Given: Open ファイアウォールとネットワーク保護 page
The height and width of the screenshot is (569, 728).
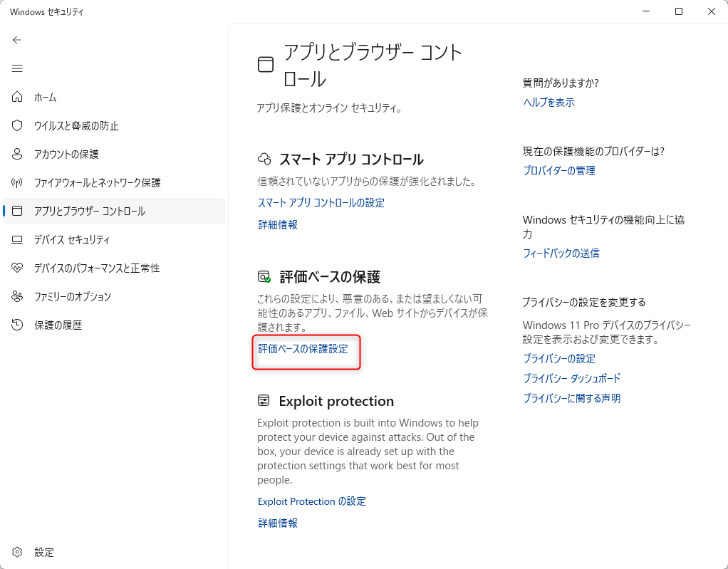Looking at the screenshot, I should coord(97,182).
